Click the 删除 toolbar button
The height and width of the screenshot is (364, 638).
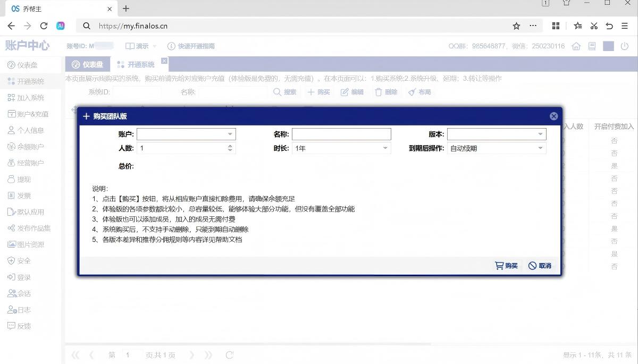(386, 92)
